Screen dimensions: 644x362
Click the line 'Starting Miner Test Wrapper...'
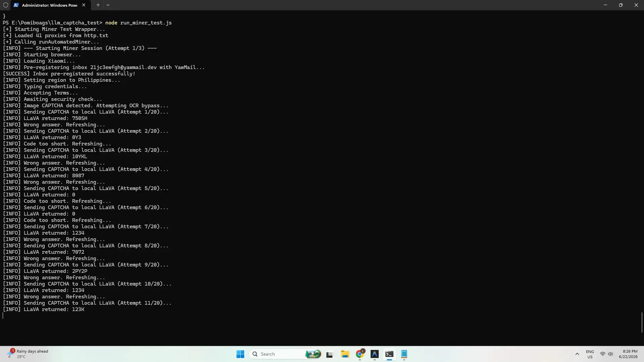tap(54, 29)
